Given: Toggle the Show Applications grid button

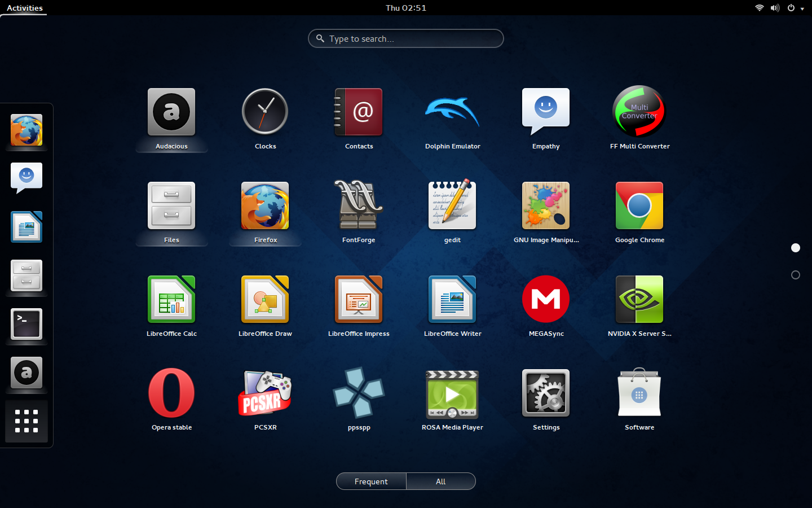Looking at the screenshot, I should [27, 421].
